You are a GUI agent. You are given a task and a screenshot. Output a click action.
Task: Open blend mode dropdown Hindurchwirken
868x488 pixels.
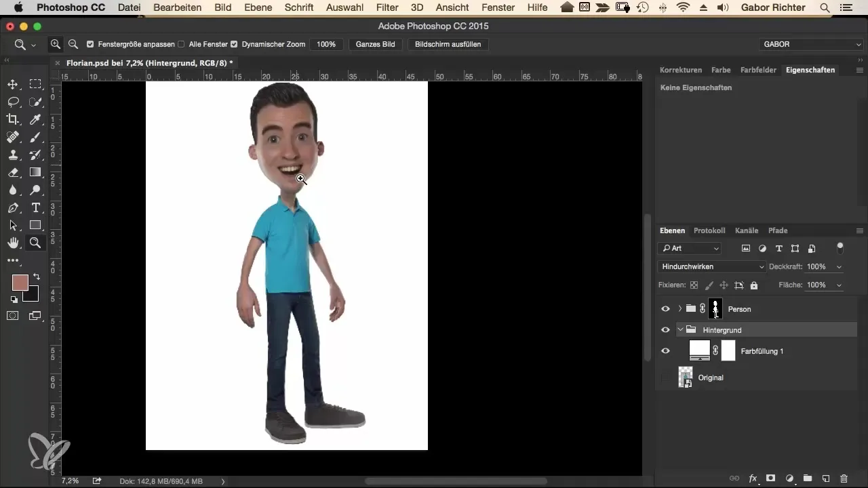tap(711, 267)
